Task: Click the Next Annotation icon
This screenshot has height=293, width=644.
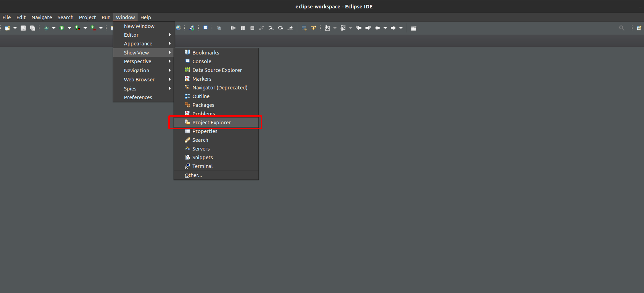Action: pos(327,28)
